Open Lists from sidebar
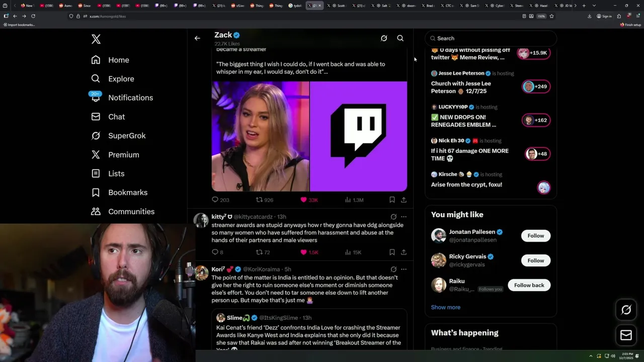This screenshot has width=644, height=362. (108, 173)
